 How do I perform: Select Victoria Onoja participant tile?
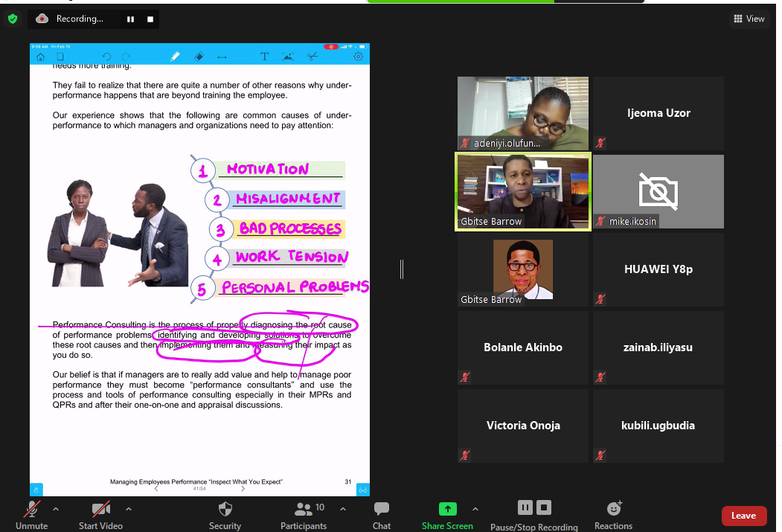(522, 426)
